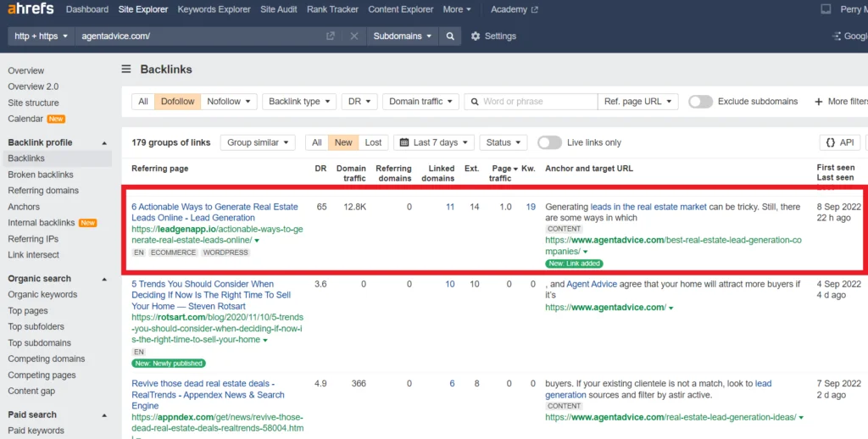868x439 pixels.
Task: Click the notifications screen icon at top right
Action: pyautogui.click(x=826, y=9)
